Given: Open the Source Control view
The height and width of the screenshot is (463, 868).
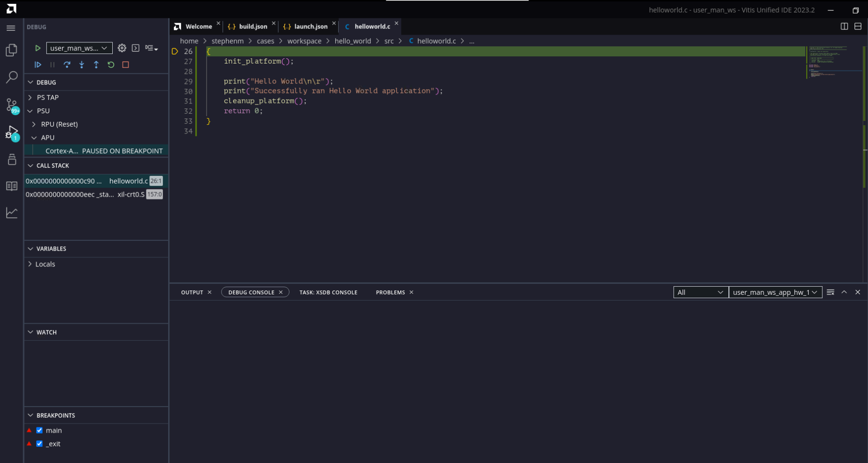Looking at the screenshot, I should (x=12, y=105).
